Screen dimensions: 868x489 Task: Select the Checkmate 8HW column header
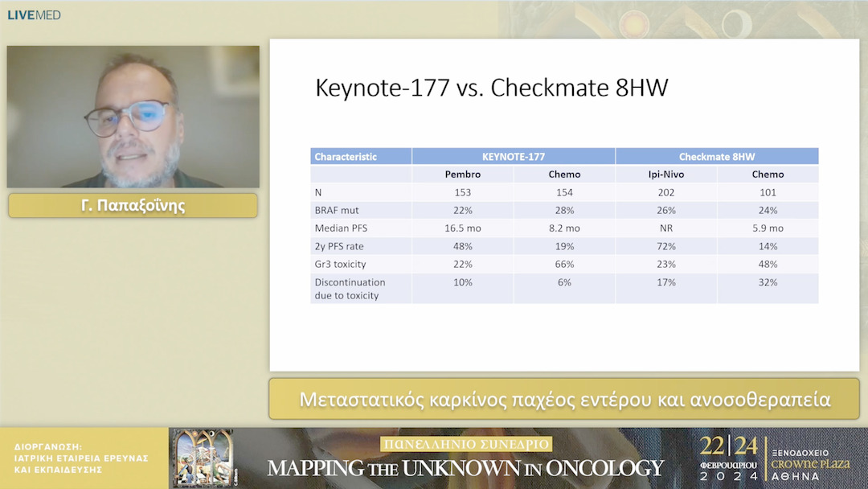(x=717, y=157)
